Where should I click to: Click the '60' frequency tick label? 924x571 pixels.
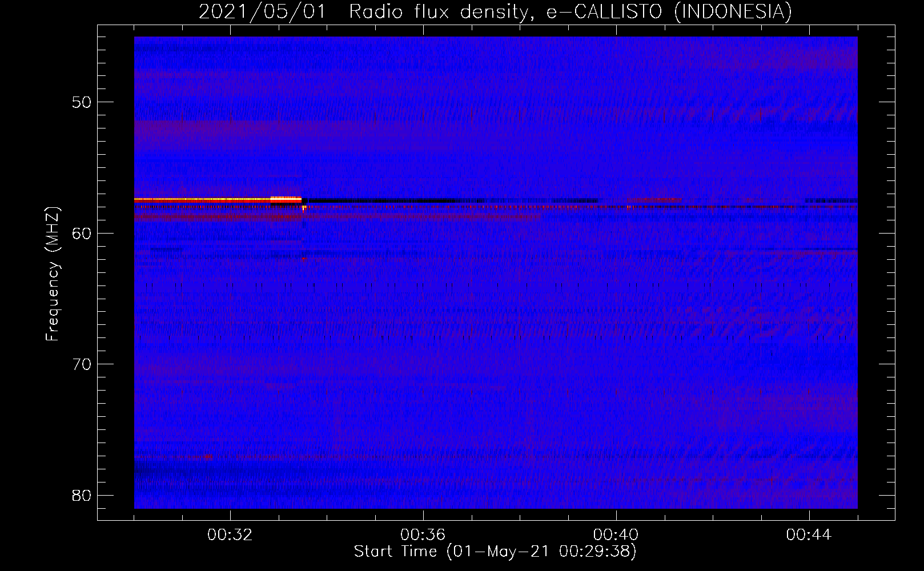(82, 233)
